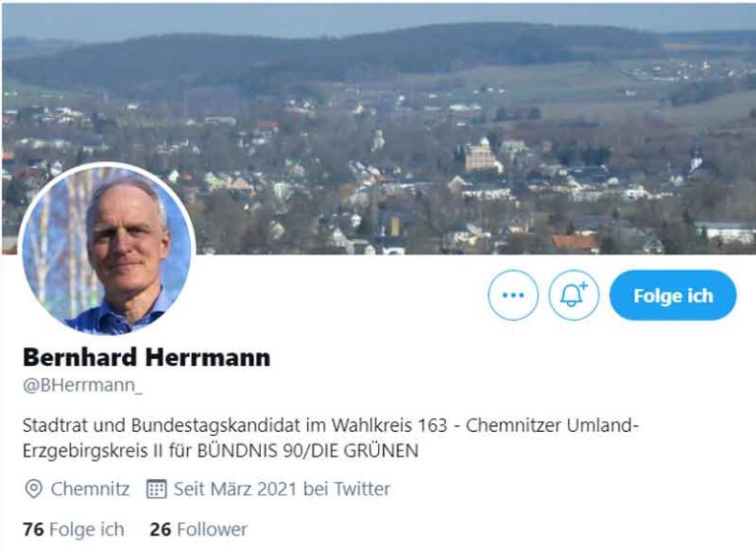Viewport: 756px width, 552px height.
Task: Click Erzgebirgskreis II in the bio text
Action: [x=94, y=451]
